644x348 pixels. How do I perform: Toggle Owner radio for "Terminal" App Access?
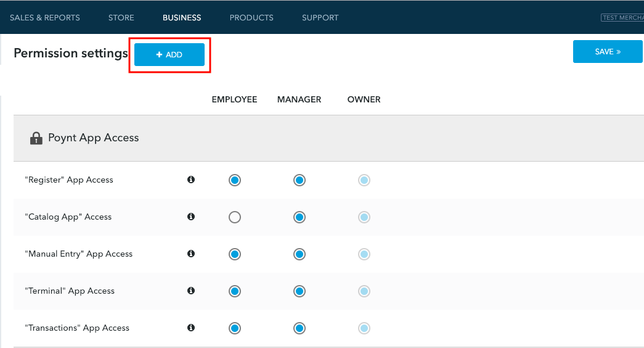[364, 291]
